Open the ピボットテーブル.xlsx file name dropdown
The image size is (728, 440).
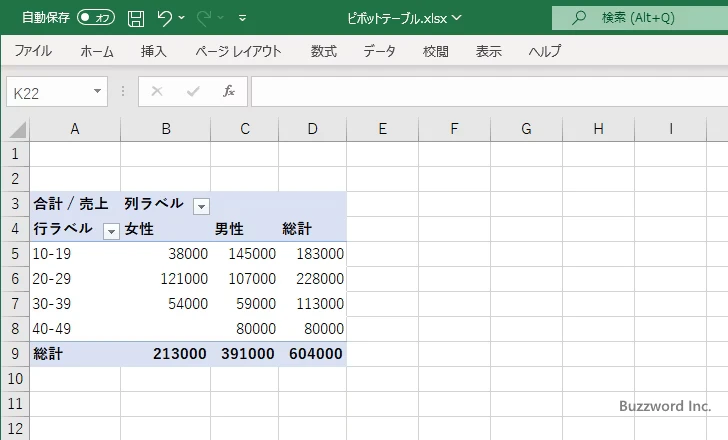pos(457,18)
